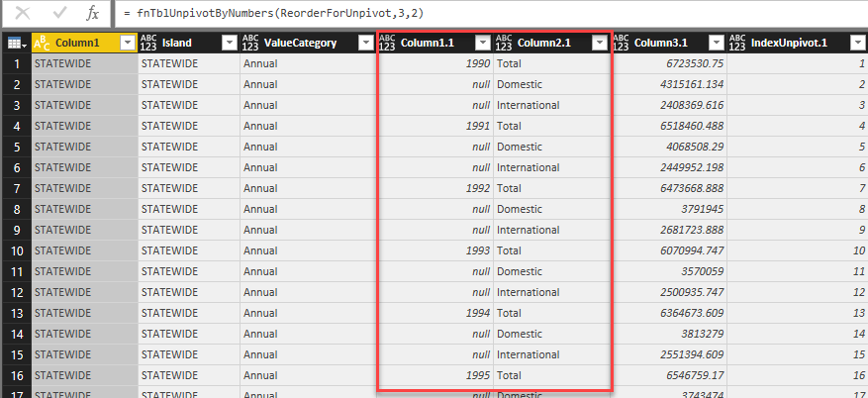Click the 1990 cell in Column1.1
868x398 pixels.
click(434, 63)
